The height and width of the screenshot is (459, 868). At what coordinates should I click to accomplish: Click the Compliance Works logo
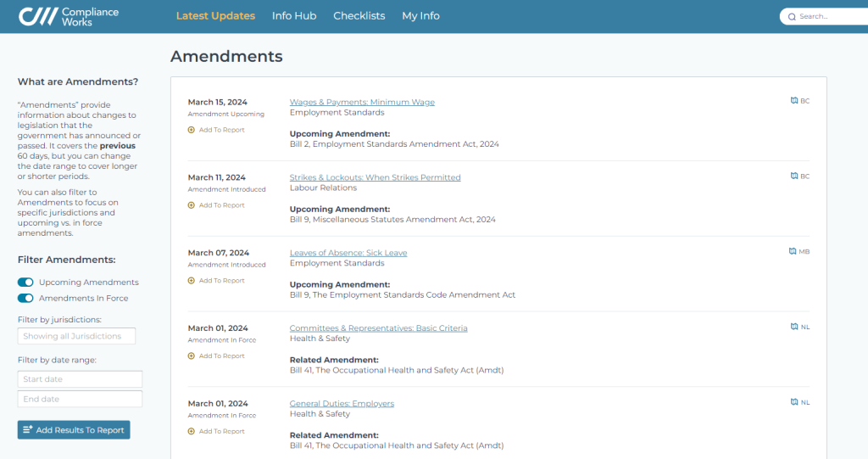point(69,17)
